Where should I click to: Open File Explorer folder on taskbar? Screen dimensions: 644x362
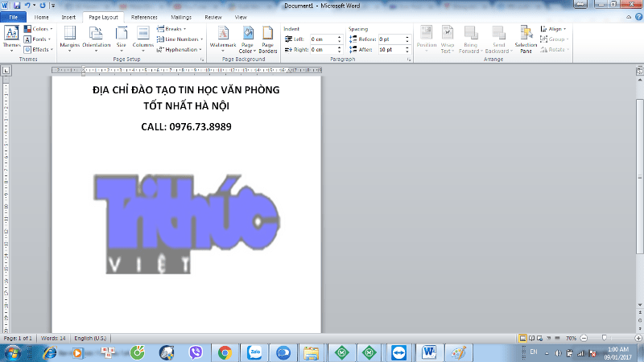[311, 352]
